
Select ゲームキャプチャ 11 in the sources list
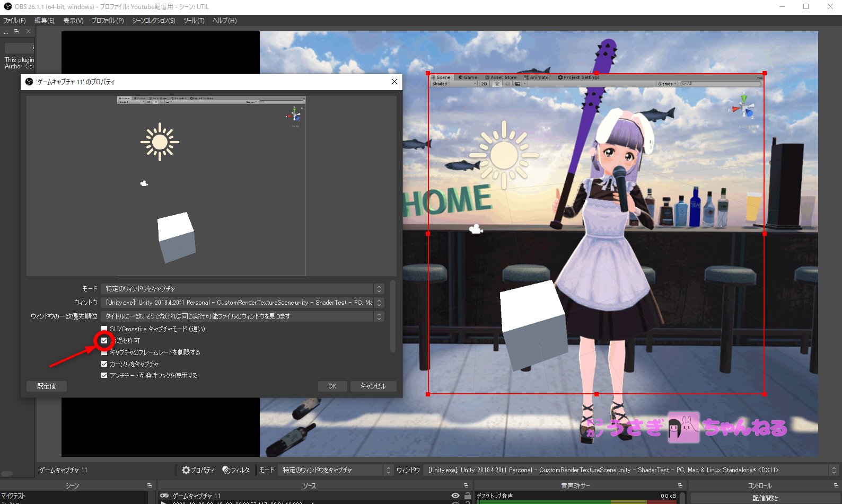click(x=196, y=496)
